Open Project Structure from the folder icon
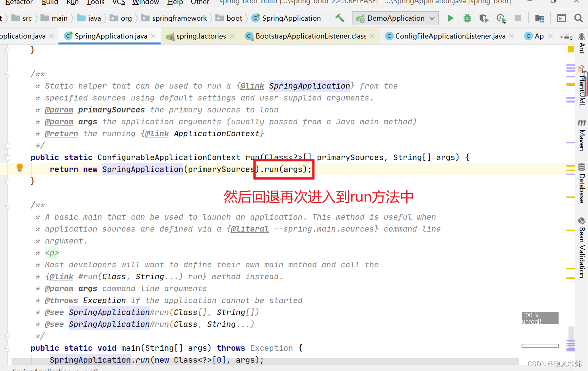The width and height of the screenshot is (588, 371). click(x=539, y=18)
